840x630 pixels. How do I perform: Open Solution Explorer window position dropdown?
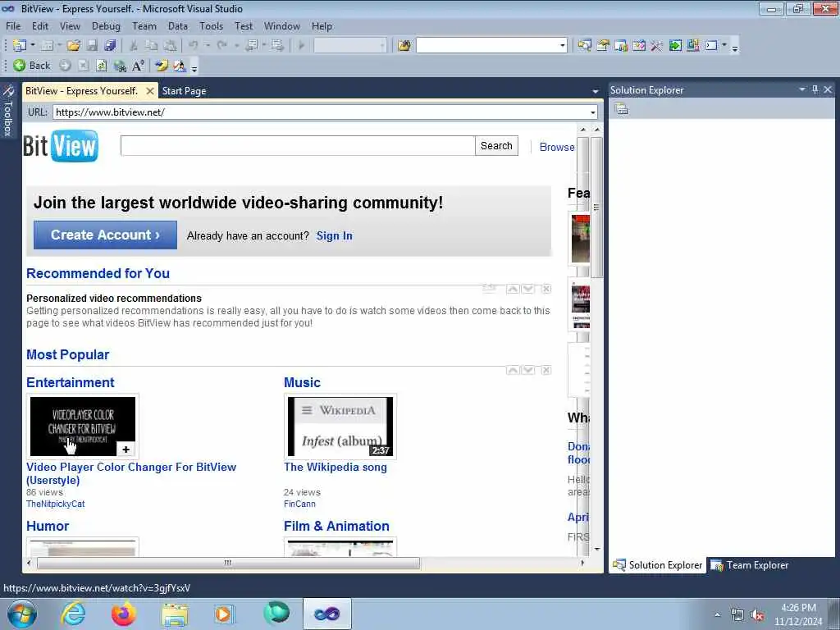802,89
